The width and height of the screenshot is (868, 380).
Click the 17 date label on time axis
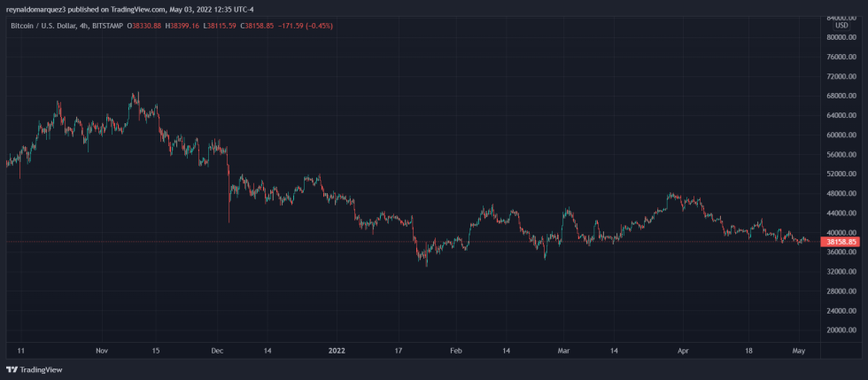point(397,351)
